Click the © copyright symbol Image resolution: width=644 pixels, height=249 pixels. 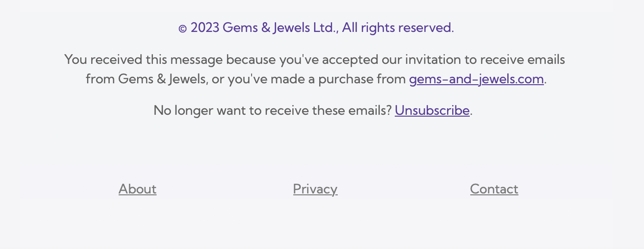(183, 29)
